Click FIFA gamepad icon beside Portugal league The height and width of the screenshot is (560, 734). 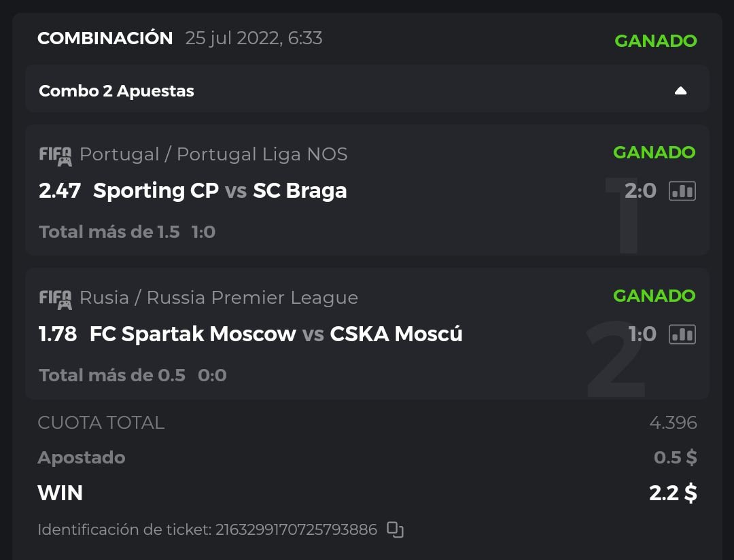(x=55, y=156)
